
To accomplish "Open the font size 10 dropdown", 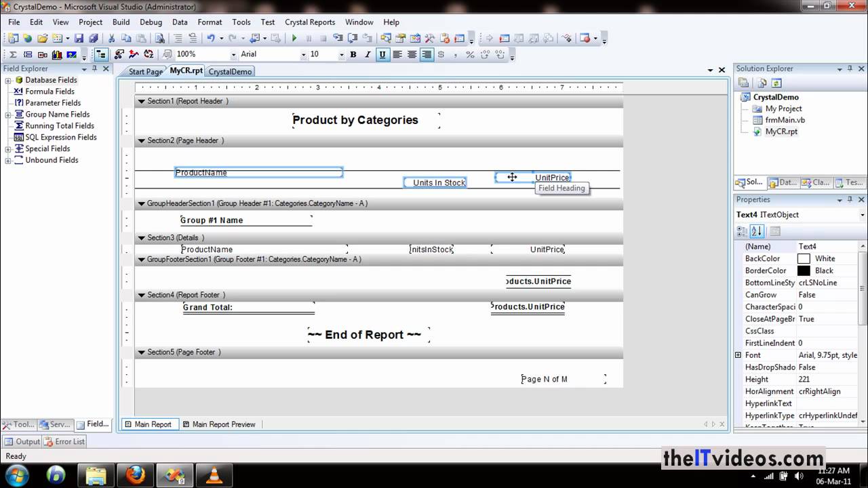I will (x=341, y=54).
